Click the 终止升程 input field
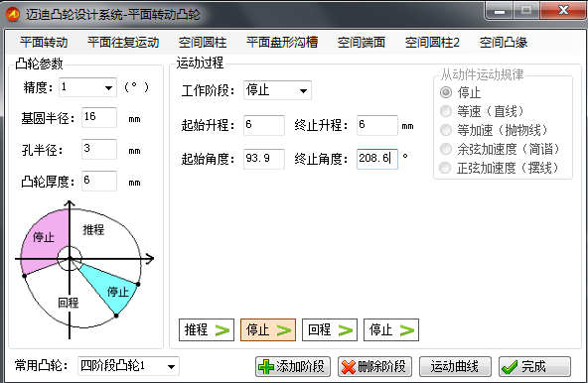 (376, 125)
